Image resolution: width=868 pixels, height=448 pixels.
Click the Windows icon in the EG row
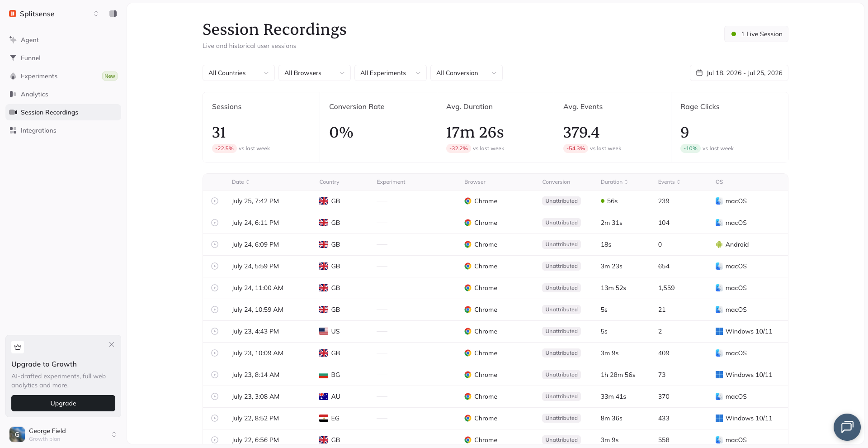coord(719,418)
